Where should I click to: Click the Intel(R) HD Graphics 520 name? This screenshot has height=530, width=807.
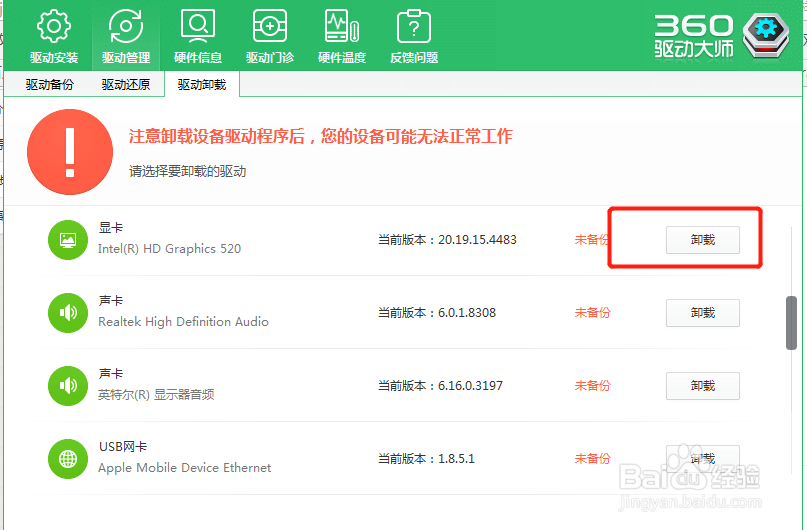(x=169, y=249)
